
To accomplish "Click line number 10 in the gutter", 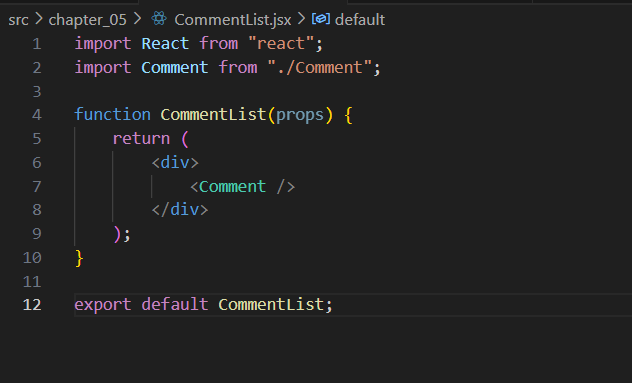I will point(32,258).
